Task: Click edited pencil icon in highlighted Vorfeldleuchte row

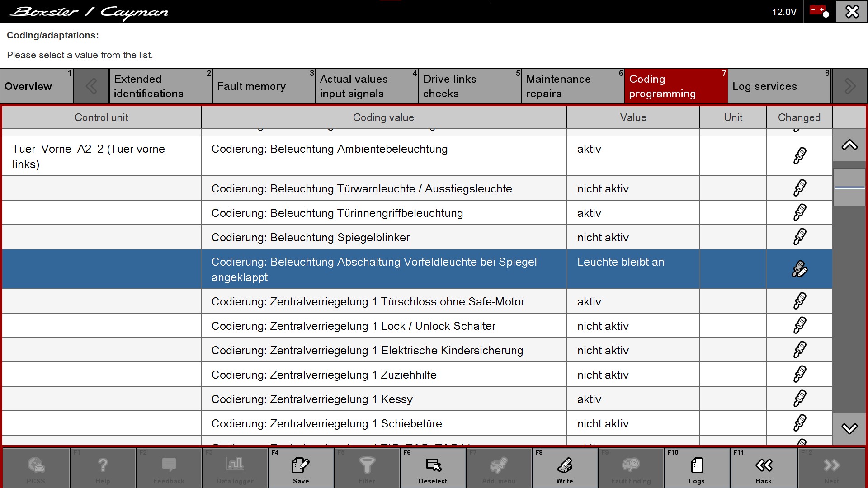Action: [x=799, y=269]
